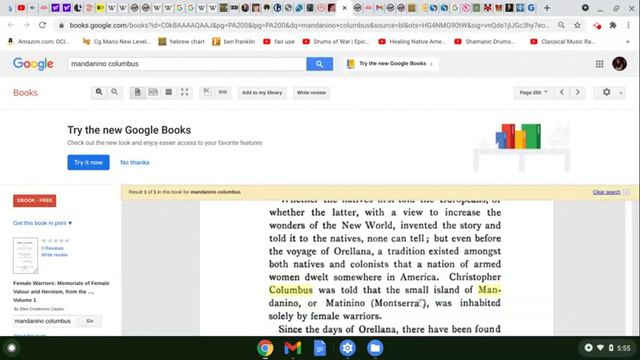Open the Shamanic Drums bookmark
This screenshot has width=640, height=360.
pos(485,42)
